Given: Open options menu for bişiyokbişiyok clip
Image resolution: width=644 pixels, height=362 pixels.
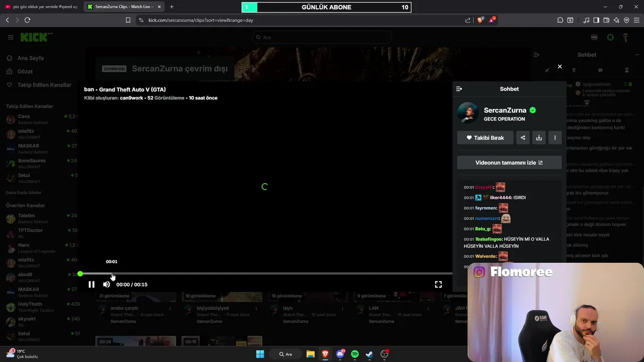Looking at the screenshot, I should click(x=256, y=308).
